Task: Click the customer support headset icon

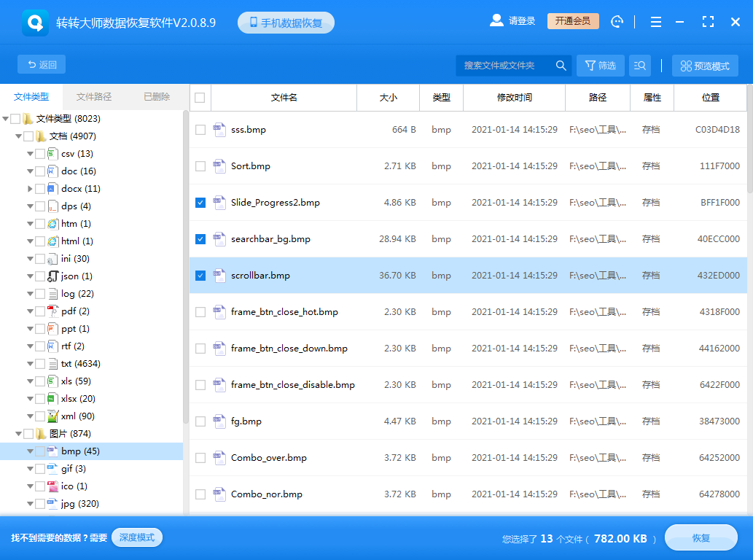Action: coord(617,22)
